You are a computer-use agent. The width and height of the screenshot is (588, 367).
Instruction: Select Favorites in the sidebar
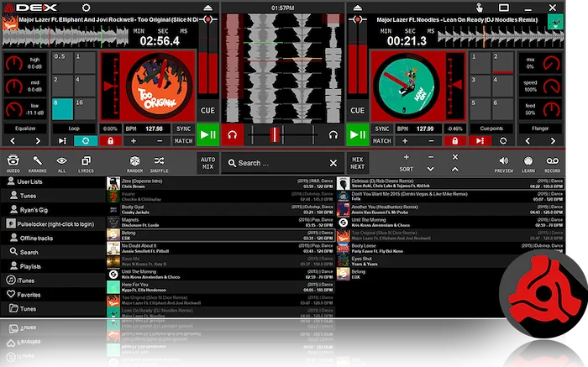click(29, 295)
